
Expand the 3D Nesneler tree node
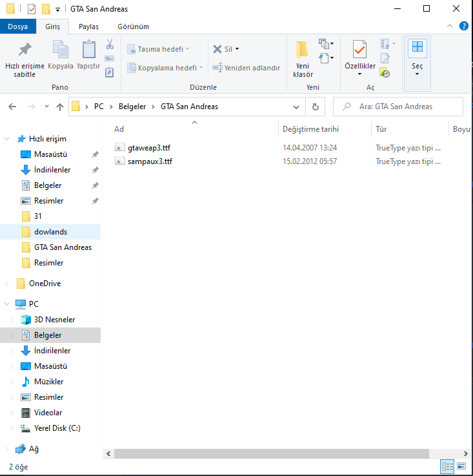12,319
